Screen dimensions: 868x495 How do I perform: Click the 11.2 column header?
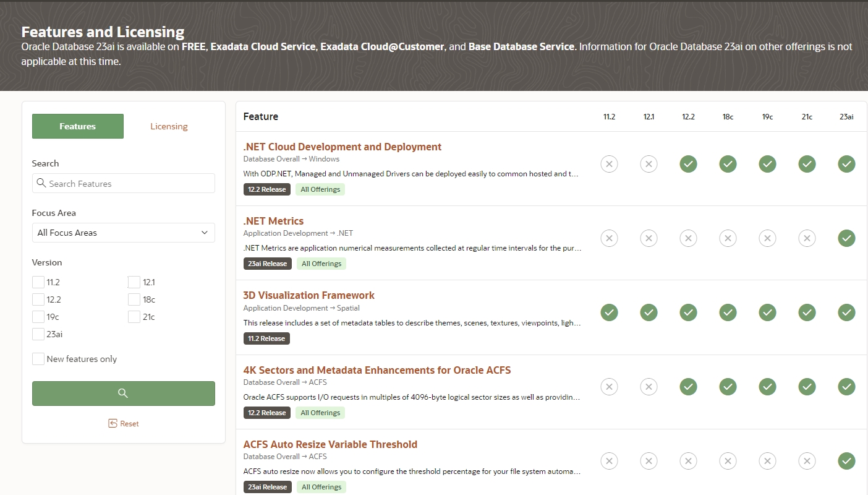(609, 117)
